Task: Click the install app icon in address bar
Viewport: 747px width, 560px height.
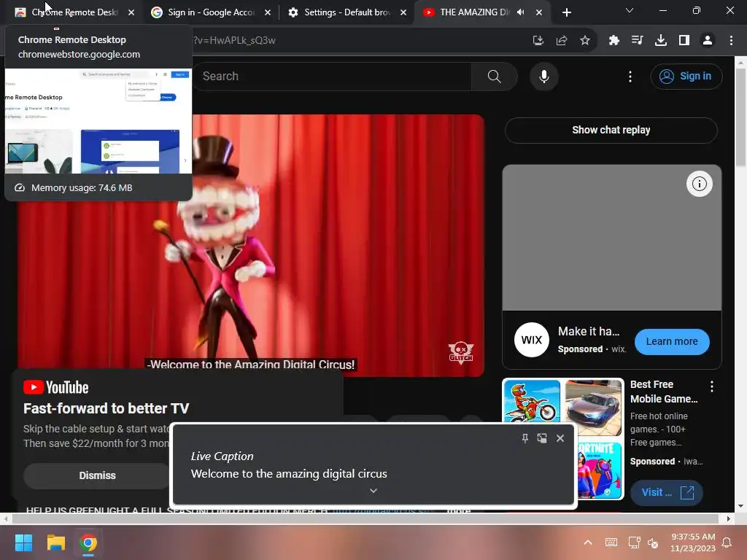Action: [x=538, y=41]
